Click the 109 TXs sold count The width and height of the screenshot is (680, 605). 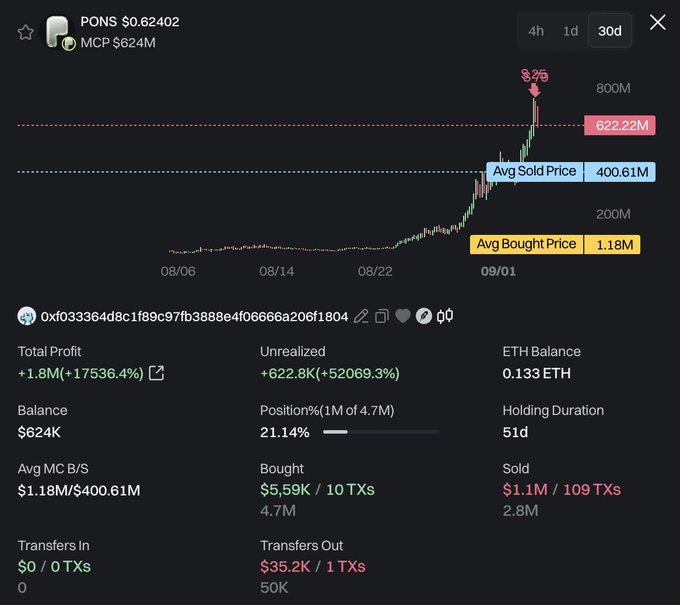click(592, 490)
